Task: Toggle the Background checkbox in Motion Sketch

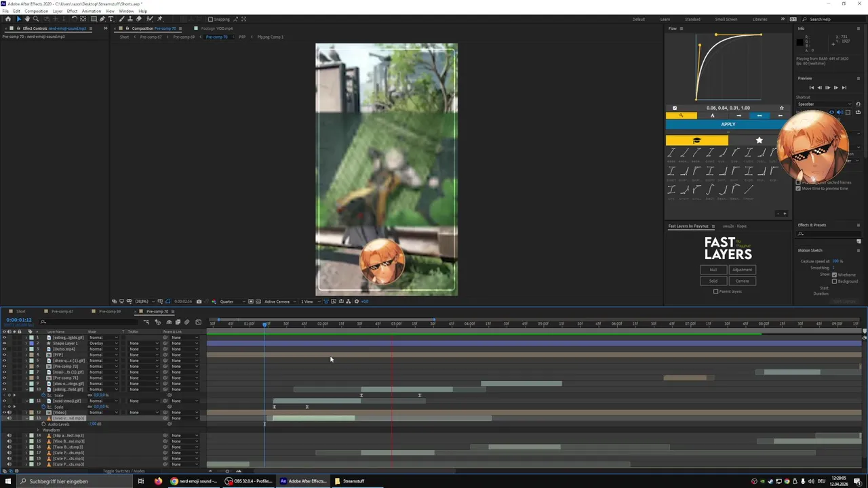Action: pos(834,281)
